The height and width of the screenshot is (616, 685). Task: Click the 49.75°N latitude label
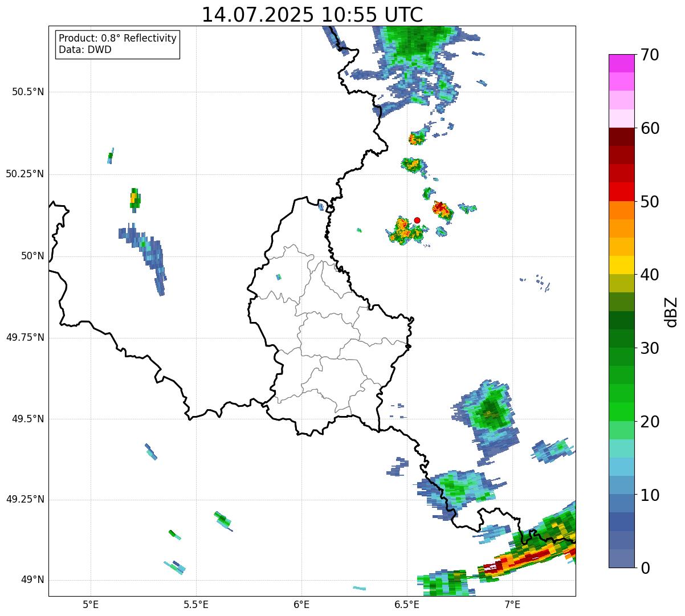pos(25,337)
